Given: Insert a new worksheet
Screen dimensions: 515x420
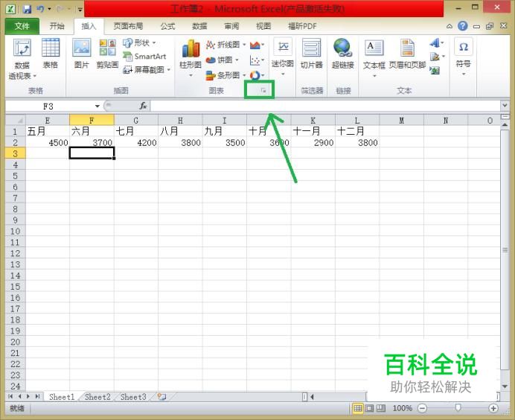Looking at the screenshot, I should tap(161, 397).
